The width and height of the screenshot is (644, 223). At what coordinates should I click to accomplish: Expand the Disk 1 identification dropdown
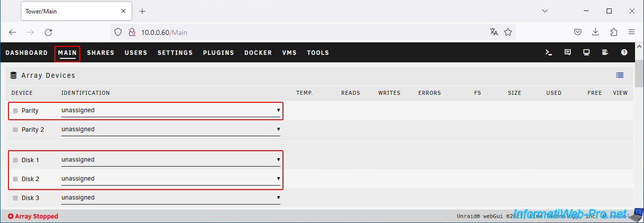click(170, 160)
